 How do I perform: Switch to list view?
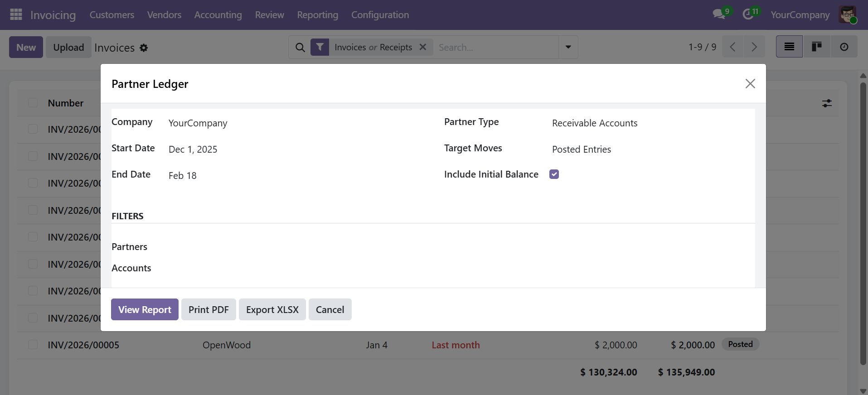coord(789,47)
